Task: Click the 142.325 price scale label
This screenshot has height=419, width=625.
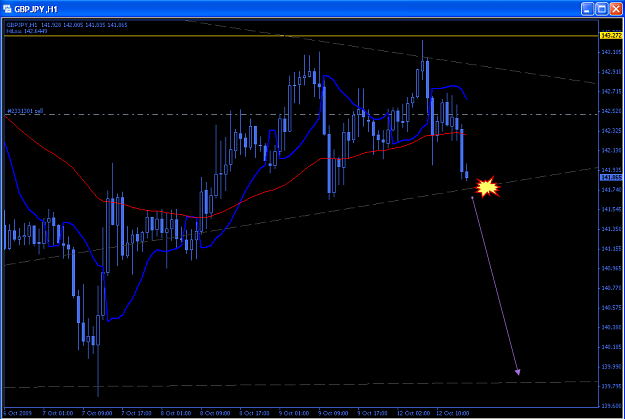Action: tap(611, 131)
